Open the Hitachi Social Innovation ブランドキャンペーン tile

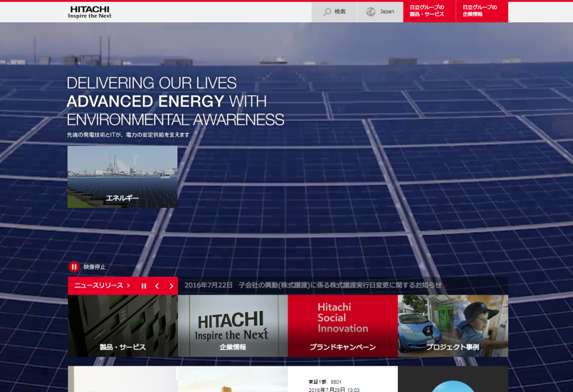tap(342, 326)
